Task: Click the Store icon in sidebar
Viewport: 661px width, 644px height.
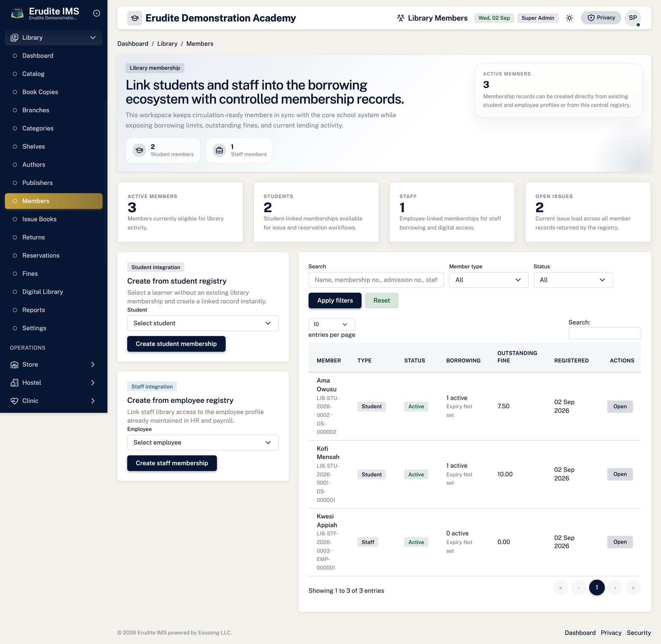Action: [14, 365]
